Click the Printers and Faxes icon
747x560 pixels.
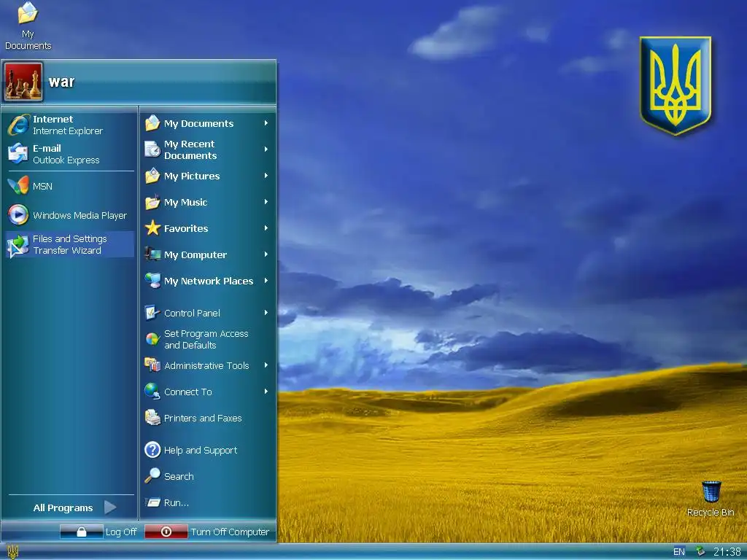(152, 418)
